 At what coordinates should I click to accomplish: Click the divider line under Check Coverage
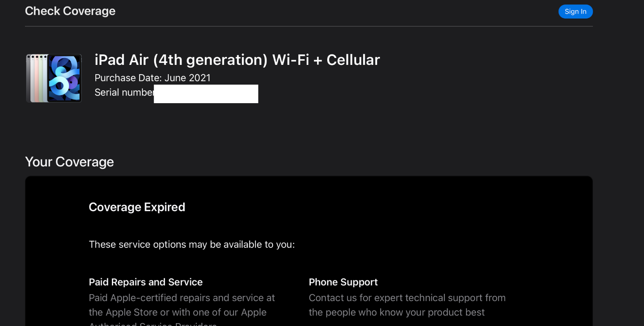click(309, 26)
